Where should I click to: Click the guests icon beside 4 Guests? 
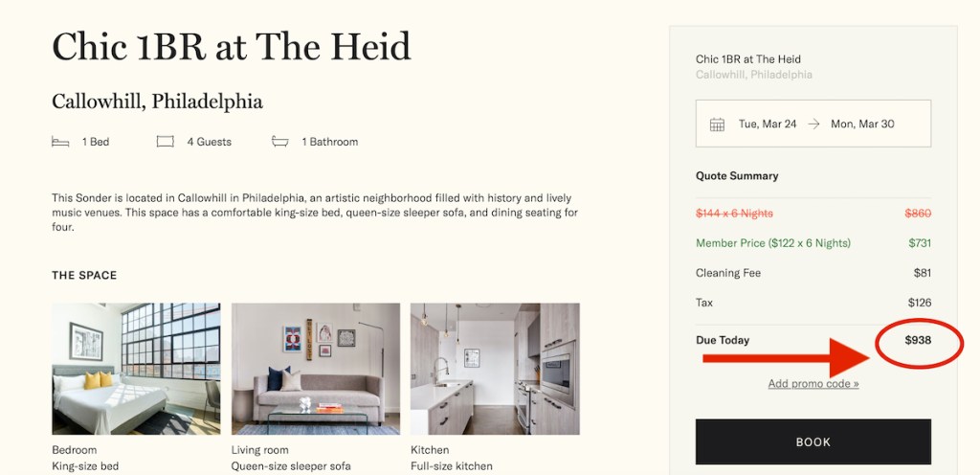click(x=166, y=142)
